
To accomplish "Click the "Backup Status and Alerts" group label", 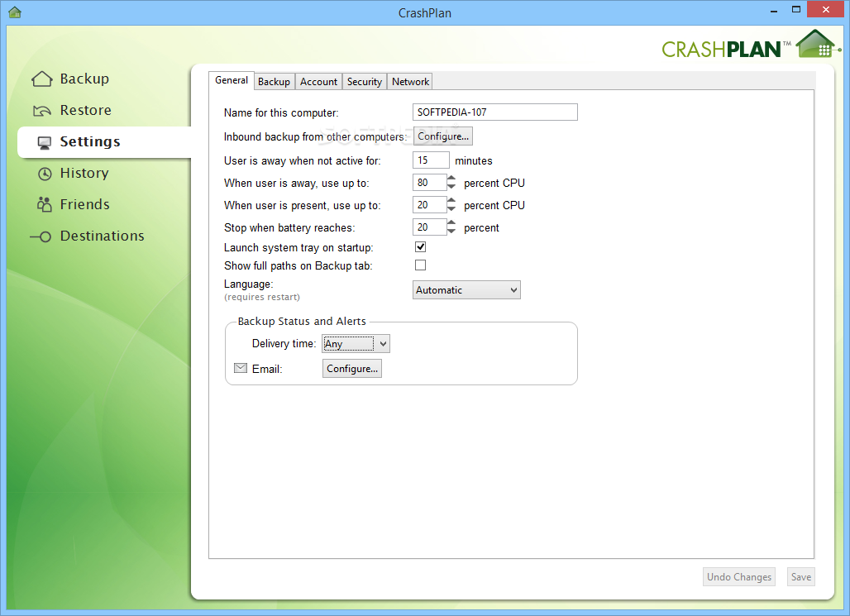I will tap(302, 321).
